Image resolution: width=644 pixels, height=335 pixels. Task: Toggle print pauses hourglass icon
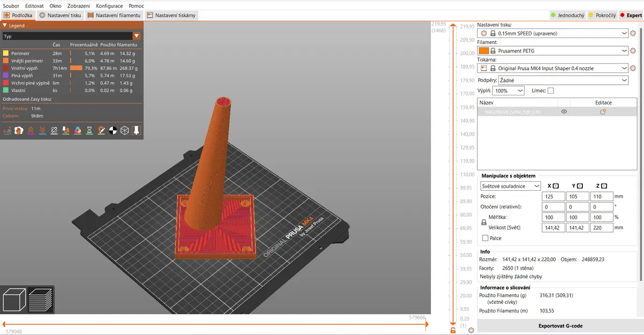tap(89, 130)
